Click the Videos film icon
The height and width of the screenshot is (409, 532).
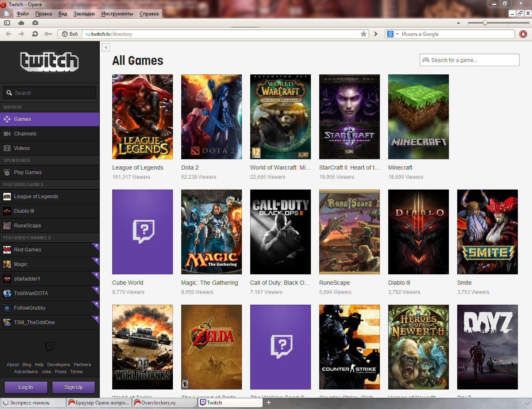[7, 148]
